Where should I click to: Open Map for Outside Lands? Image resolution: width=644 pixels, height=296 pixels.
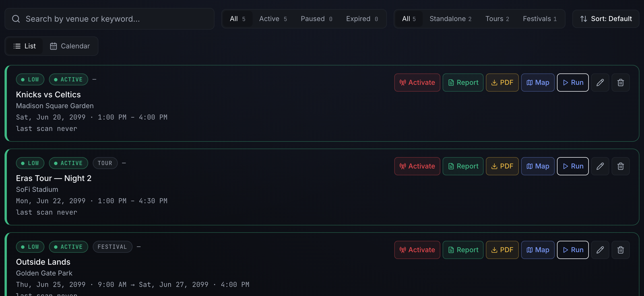pos(538,250)
